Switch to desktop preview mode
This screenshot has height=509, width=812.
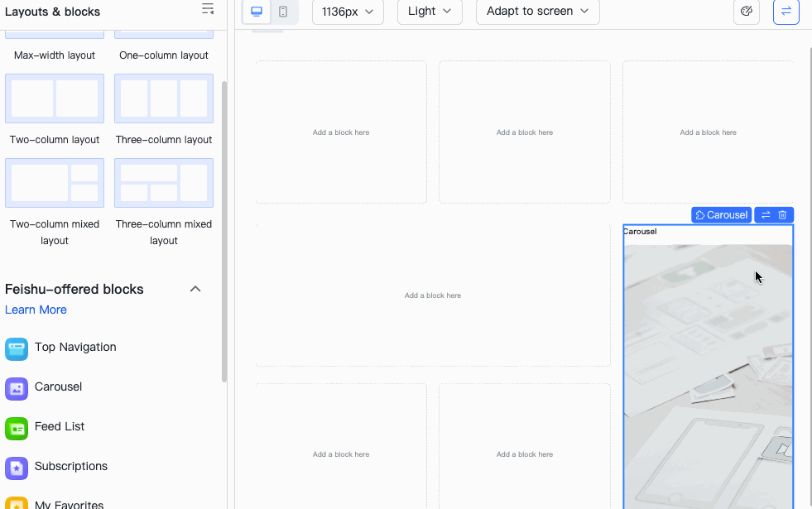click(257, 11)
